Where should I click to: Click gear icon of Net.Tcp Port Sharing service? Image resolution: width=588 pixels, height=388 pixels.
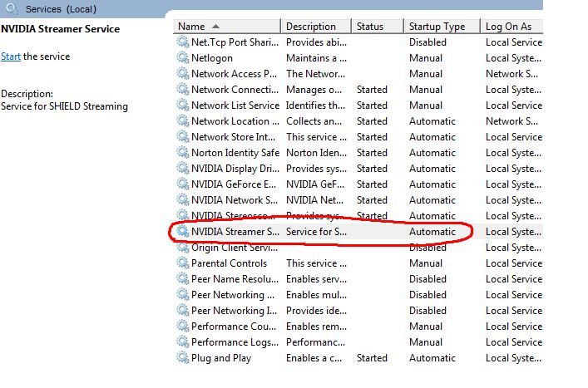point(183,42)
